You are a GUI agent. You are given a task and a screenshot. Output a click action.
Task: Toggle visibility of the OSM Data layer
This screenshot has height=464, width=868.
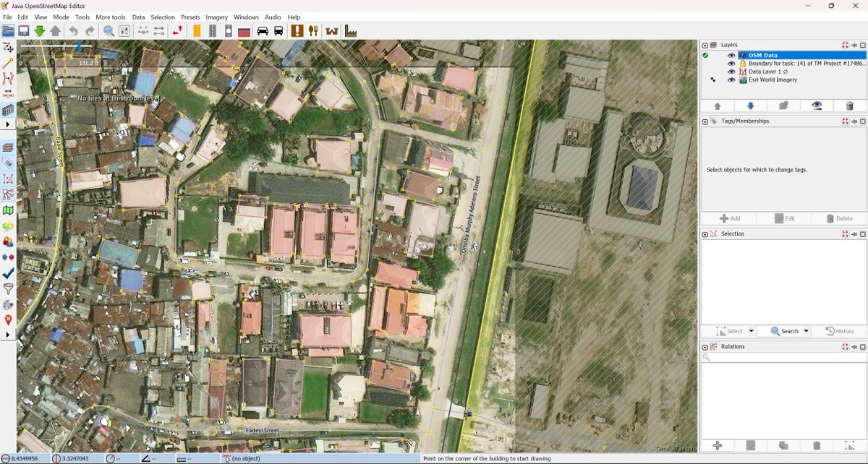click(x=731, y=55)
